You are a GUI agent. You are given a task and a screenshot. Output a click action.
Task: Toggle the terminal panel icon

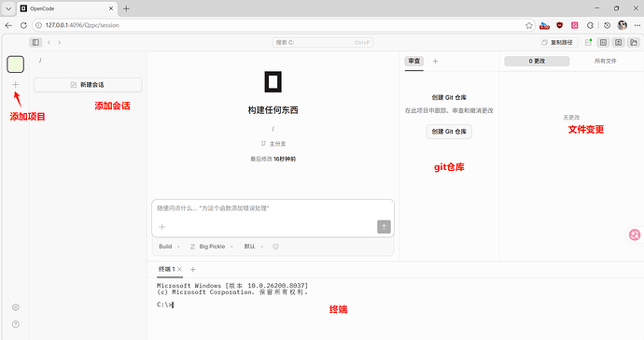tap(603, 42)
